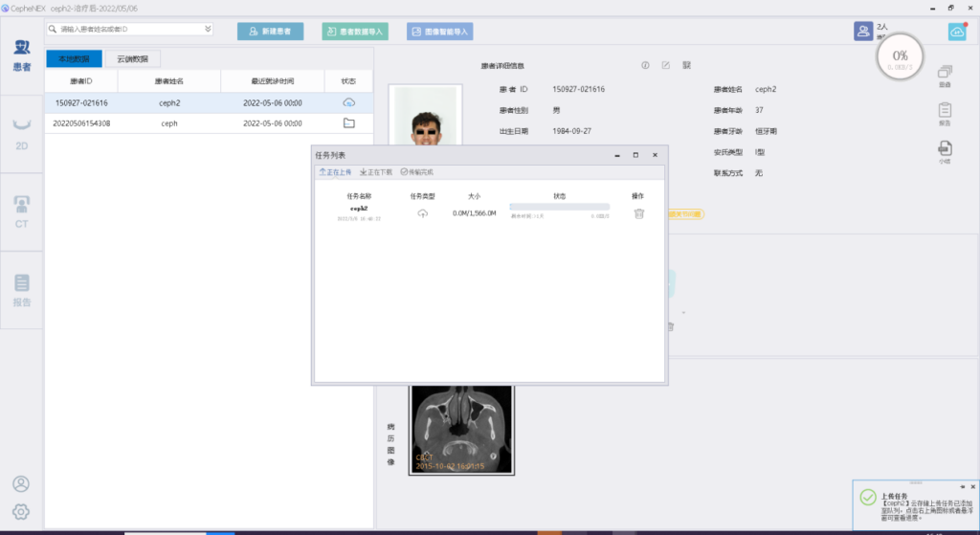Viewport: 980px width, 535px height.
Task: Expand the patient search dropdown chevron
Action: (x=208, y=29)
